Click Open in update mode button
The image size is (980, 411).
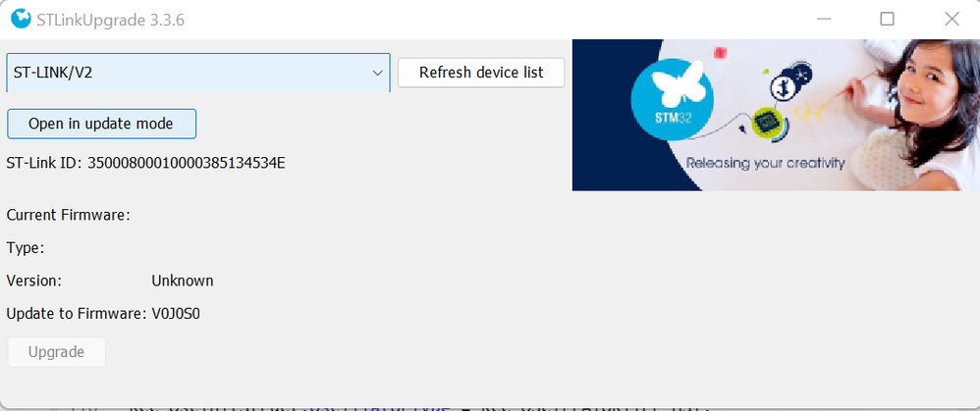(x=101, y=124)
